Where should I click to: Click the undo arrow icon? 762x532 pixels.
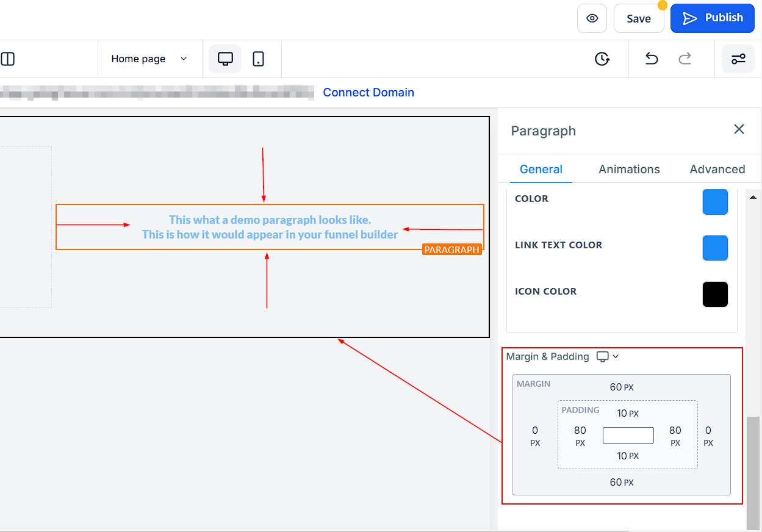(x=652, y=59)
